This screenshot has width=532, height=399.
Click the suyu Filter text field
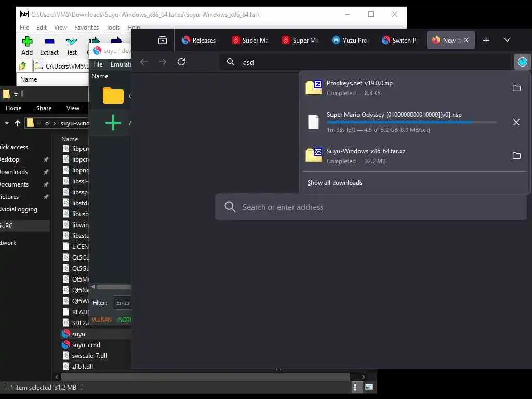click(122, 303)
